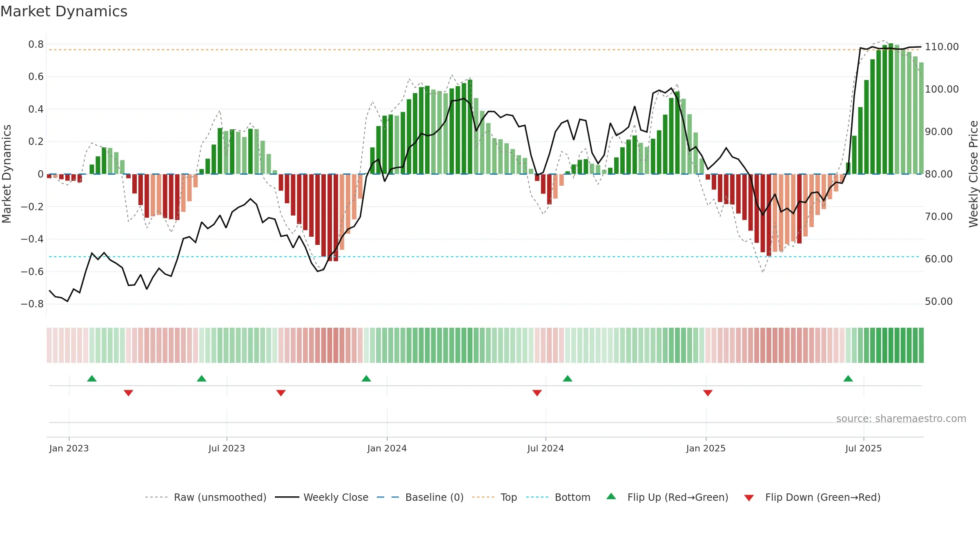Click the Jul 2023 x-axis label
The width and height of the screenshot is (980, 551).
pos(227,448)
